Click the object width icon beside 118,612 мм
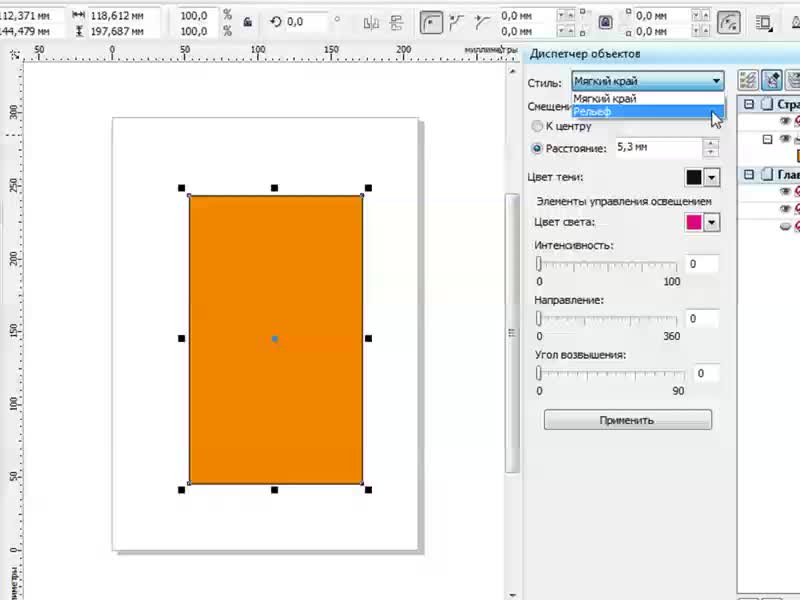This screenshot has width=800, height=600. point(79,15)
